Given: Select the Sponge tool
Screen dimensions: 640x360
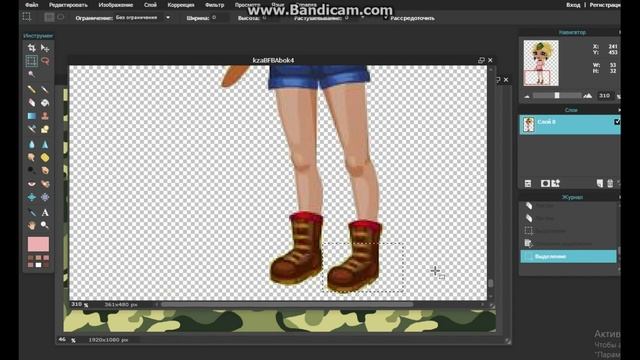Looking at the screenshot, I should [x=45, y=157].
